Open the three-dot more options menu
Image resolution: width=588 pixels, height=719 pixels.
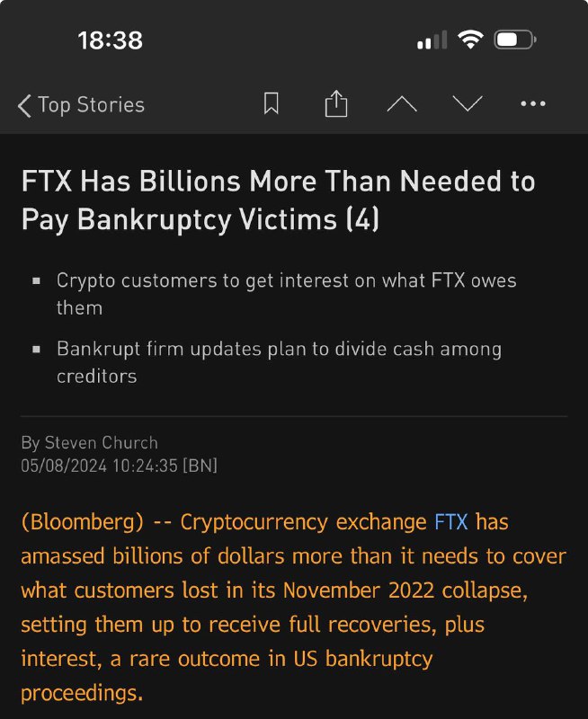point(533,104)
